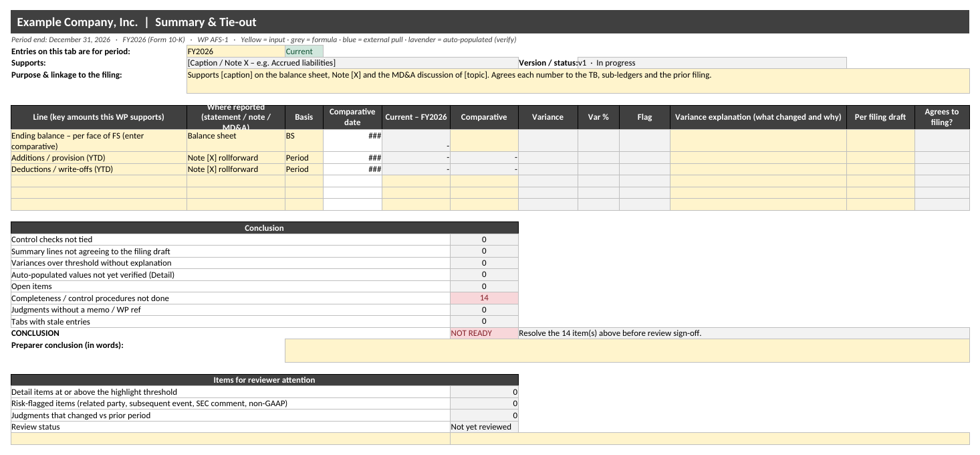
Task: Select the 0 value for 'Tabs with stale entries'
Action: point(484,321)
